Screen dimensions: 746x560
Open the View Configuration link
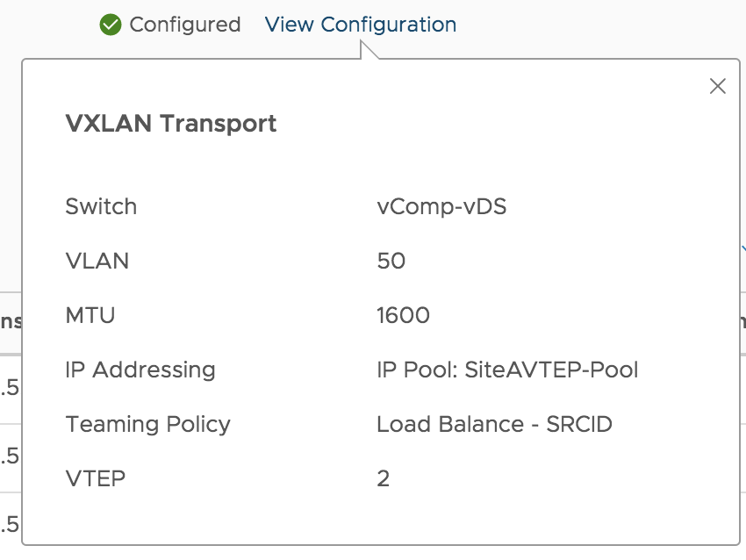tap(361, 25)
